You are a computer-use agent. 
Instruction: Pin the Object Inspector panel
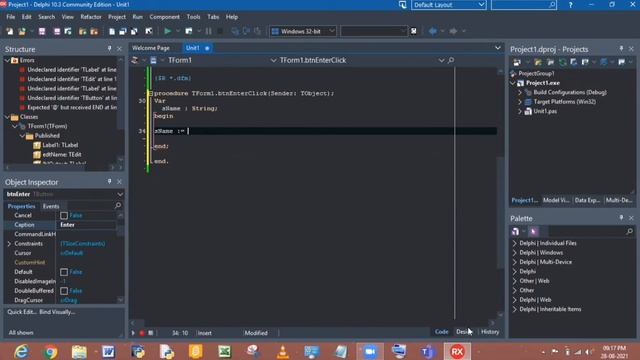(109, 181)
